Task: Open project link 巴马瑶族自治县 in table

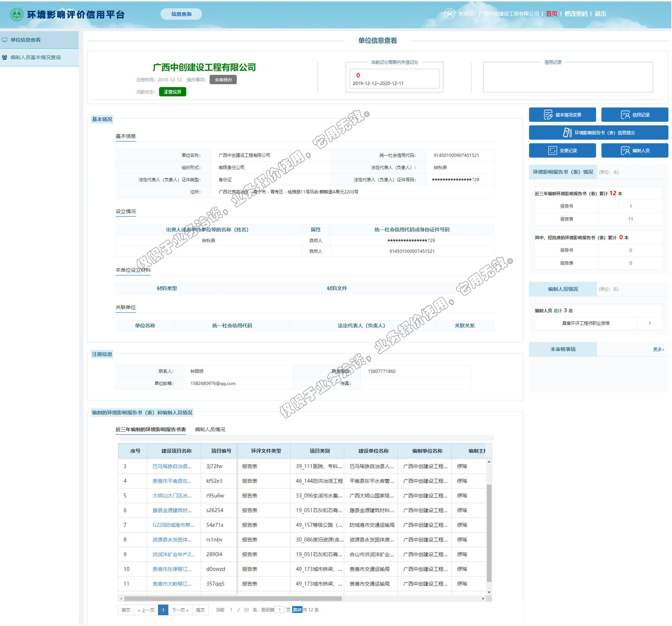Action: tap(172, 466)
